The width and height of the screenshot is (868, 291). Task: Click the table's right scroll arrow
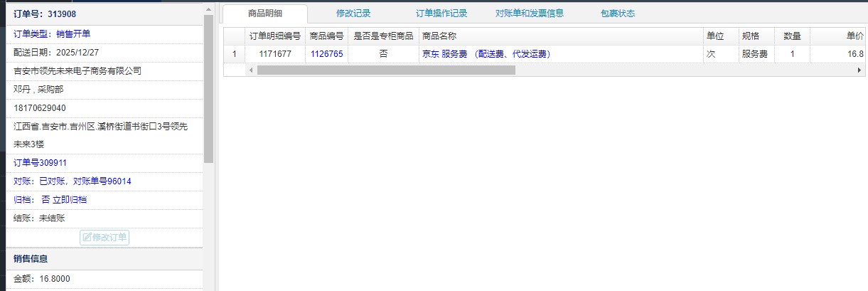point(859,70)
